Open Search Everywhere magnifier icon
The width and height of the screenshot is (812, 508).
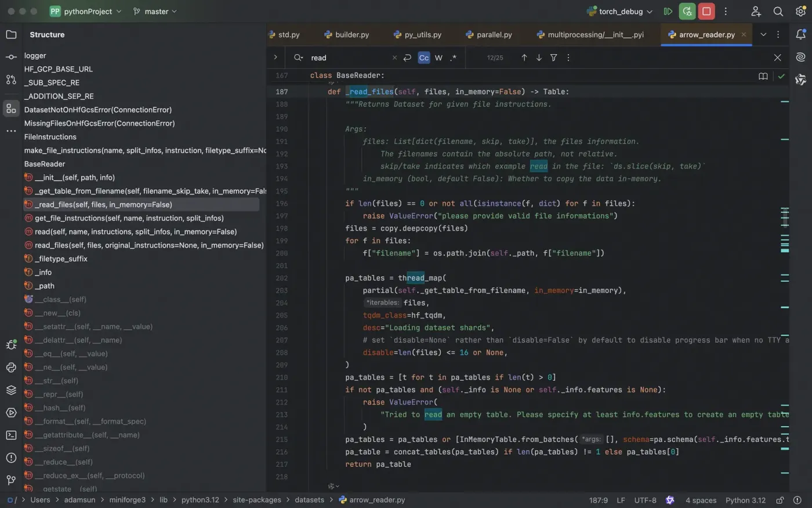[778, 11]
